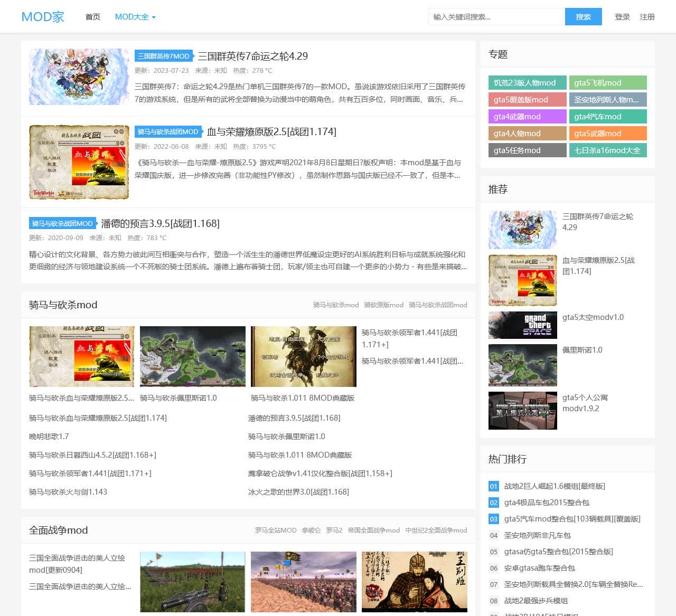This screenshot has width=676, height=616.
Task: Open ranked 01 战地2巨人崛起1.6模组[最终版]
Action: 555,486
